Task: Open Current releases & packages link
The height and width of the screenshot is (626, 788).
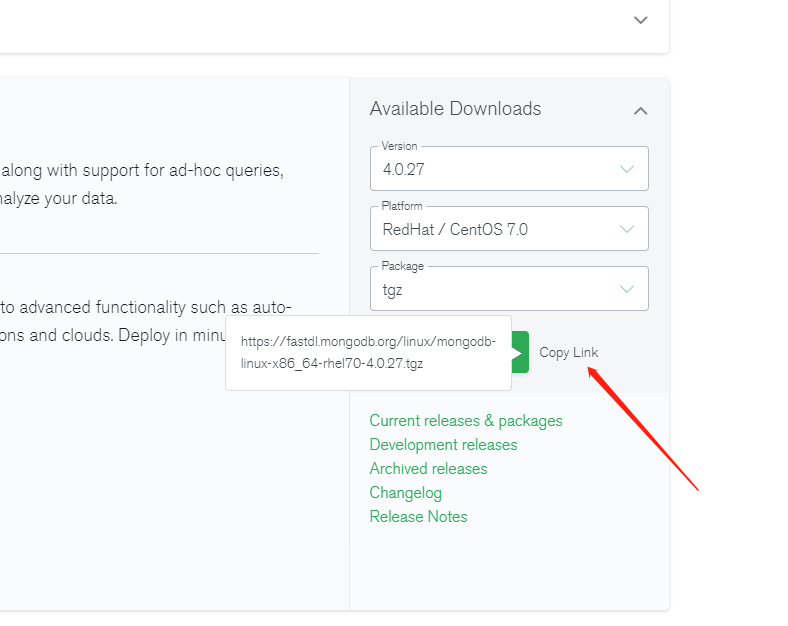Action: pos(466,421)
